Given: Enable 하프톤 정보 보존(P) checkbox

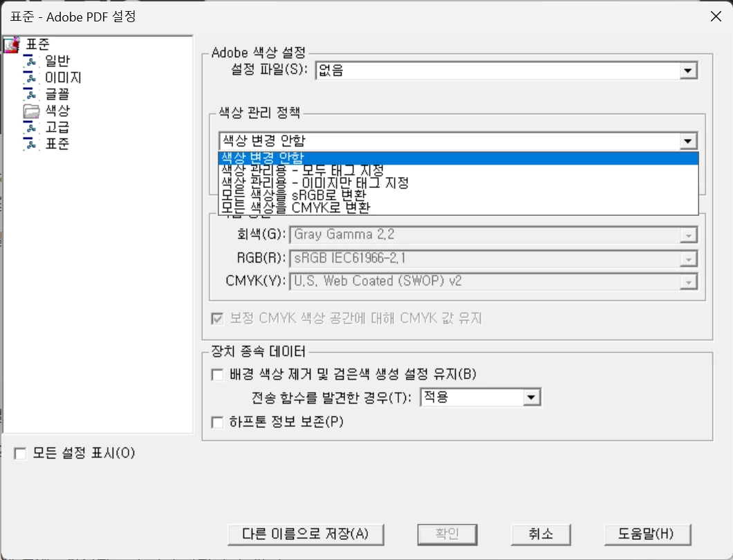Looking at the screenshot, I should point(217,422).
